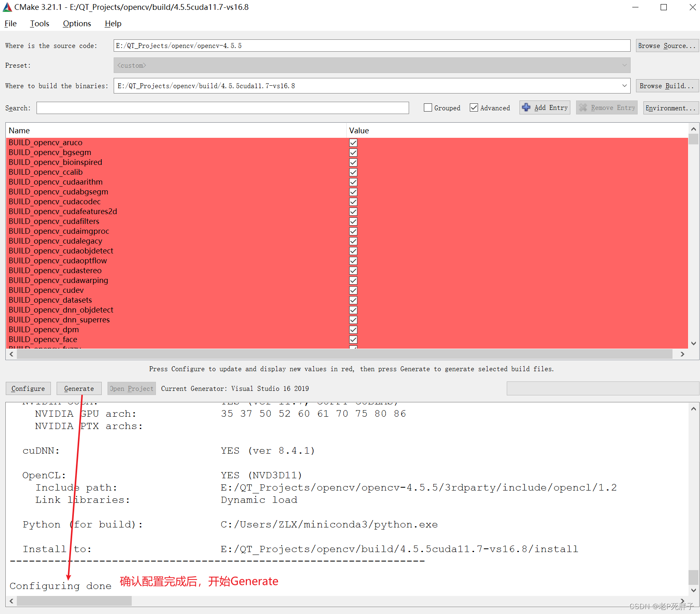
Task: Uncheck BUILD_opencv_aruco
Action: point(353,143)
